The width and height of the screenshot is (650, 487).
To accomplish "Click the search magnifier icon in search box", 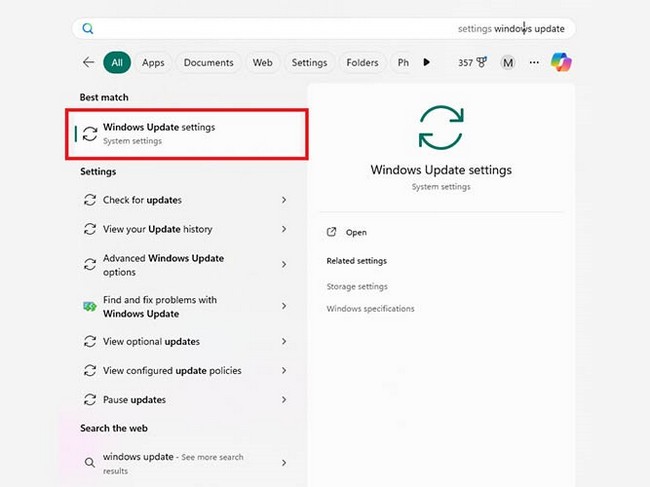I will [x=87, y=29].
